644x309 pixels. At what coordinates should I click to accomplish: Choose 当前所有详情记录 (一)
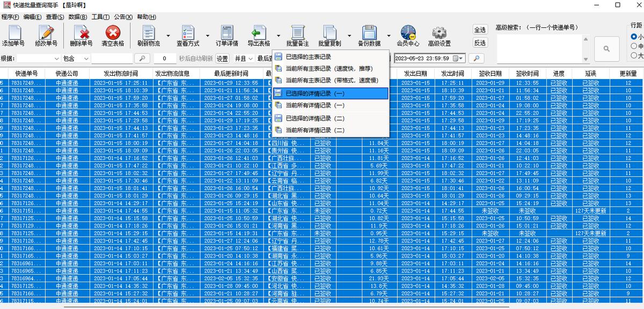pos(330,105)
